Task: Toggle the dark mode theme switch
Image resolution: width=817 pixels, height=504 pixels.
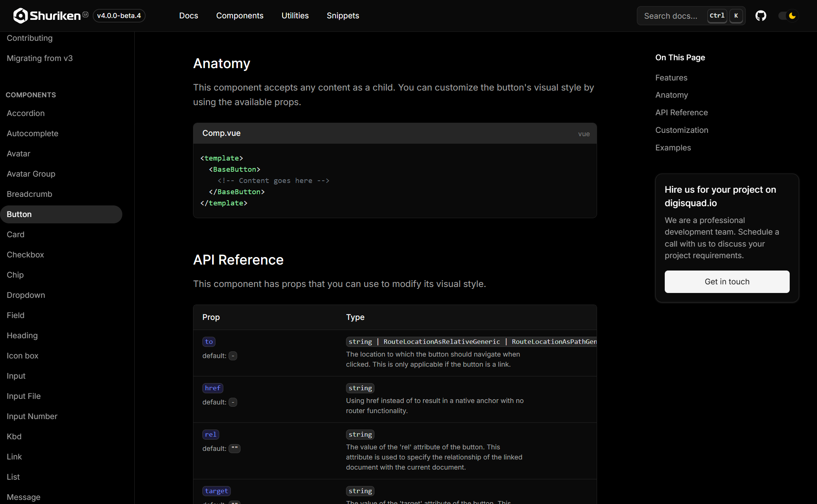Action: (x=788, y=16)
